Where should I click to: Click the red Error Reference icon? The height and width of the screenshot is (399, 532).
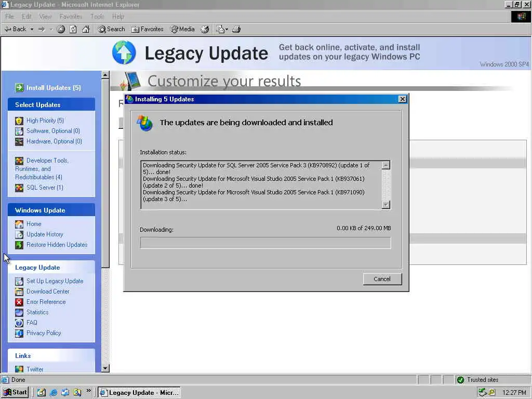point(19,302)
